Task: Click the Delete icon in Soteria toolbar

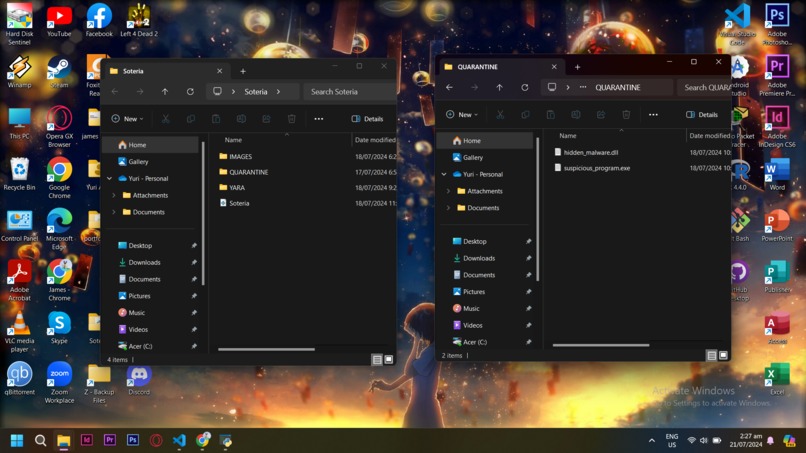Action: coord(291,119)
